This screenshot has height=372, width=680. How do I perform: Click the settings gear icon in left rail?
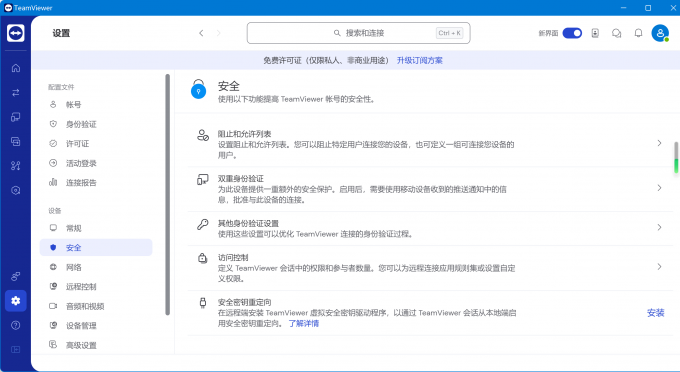[16, 300]
